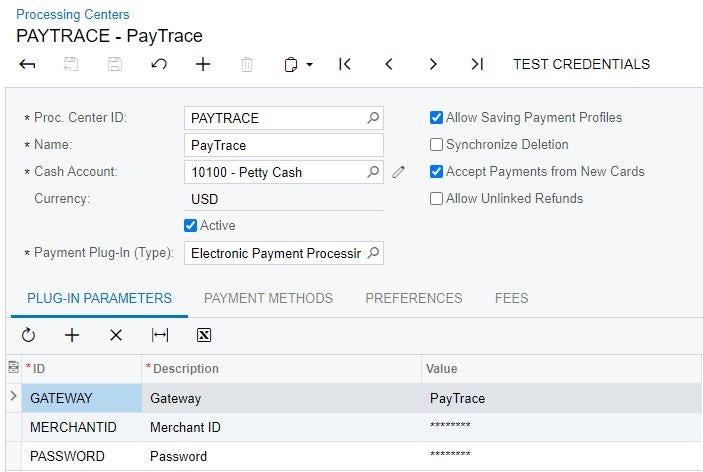Screen dimensions: 703x472
Task: Click the Payment Plug-In (Type) field
Action: pyautogui.click(x=284, y=253)
